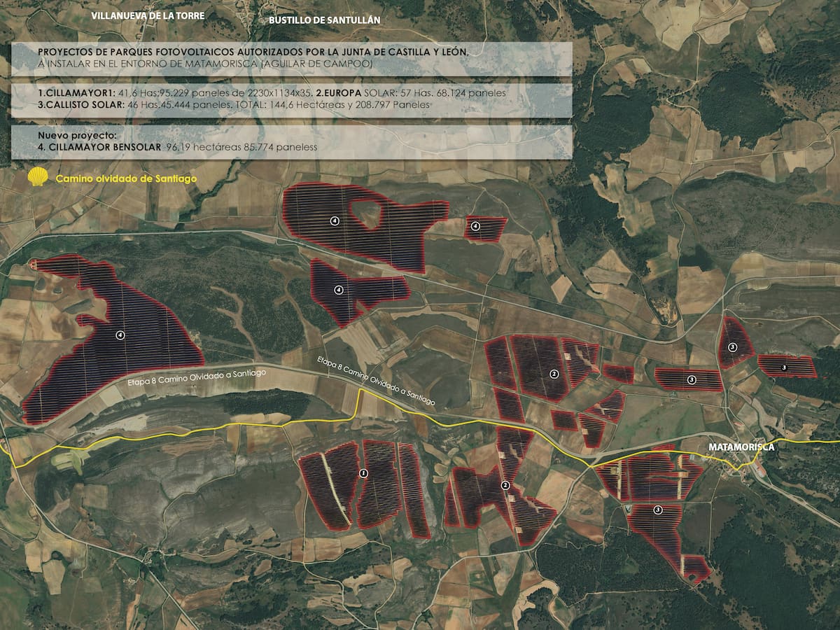Image resolution: width=840 pixels, height=630 pixels.
Task: Click marker 3 on the plot south of Matamorisca
Action: coord(658,510)
